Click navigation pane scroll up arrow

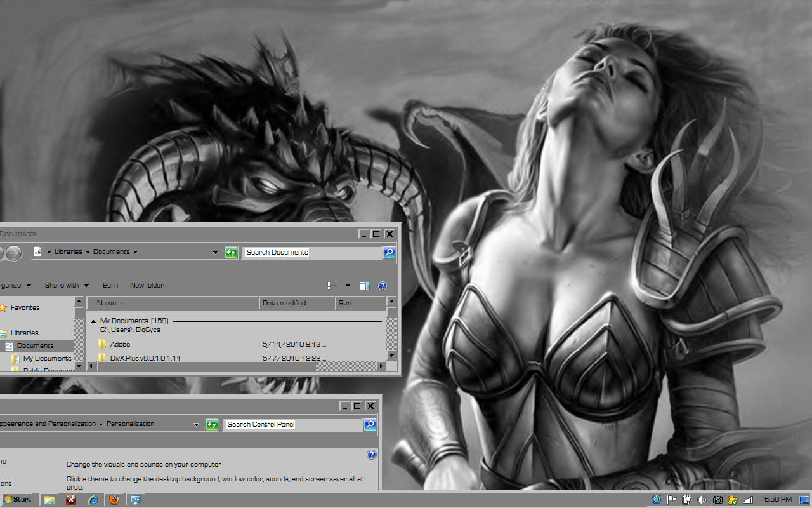pos(79,302)
